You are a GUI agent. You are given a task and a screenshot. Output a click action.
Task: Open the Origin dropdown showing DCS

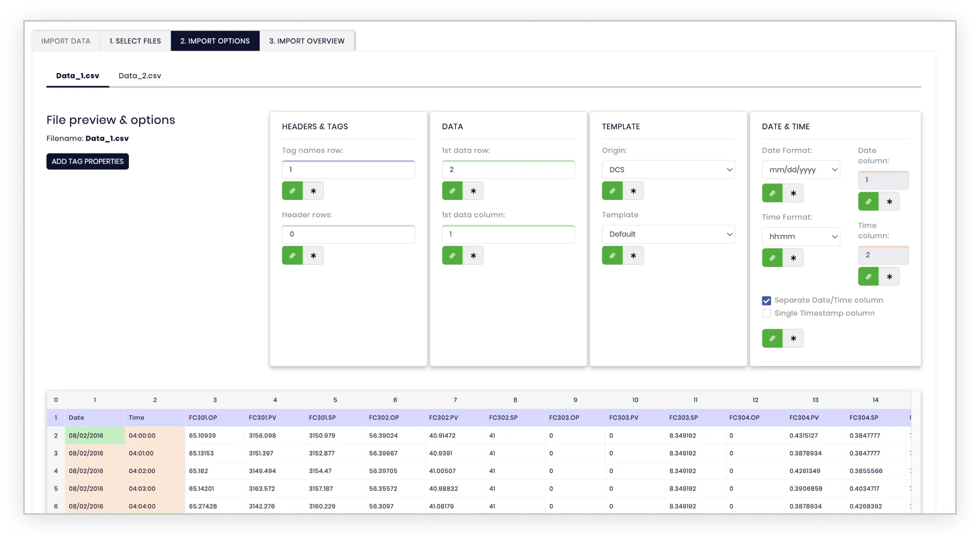click(668, 169)
